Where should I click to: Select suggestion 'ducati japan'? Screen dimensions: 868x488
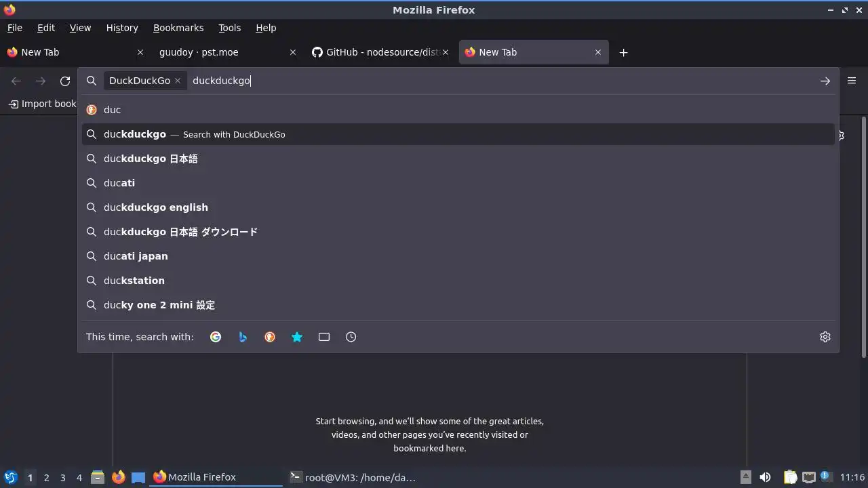(458, 256)
